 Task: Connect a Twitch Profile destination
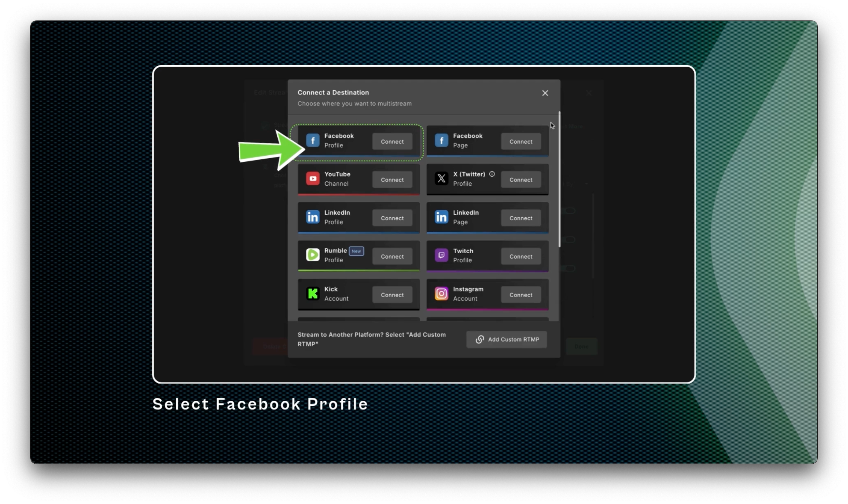point(521,257)
